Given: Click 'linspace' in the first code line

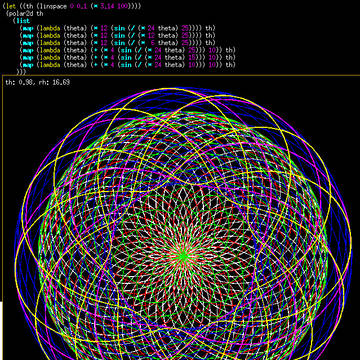Looking at the screenshot, I should tap(53, 6).
